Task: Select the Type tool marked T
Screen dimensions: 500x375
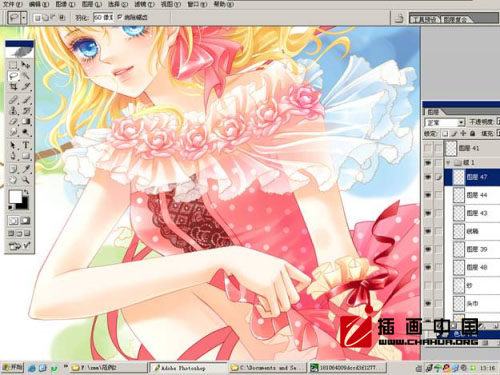Action: pyautogui.click(x=26, y=145)
